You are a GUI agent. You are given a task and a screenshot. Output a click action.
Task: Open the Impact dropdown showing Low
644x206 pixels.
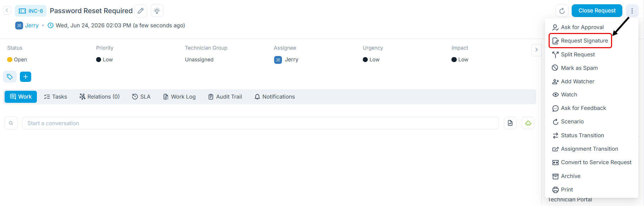click(x=460, y=60)
